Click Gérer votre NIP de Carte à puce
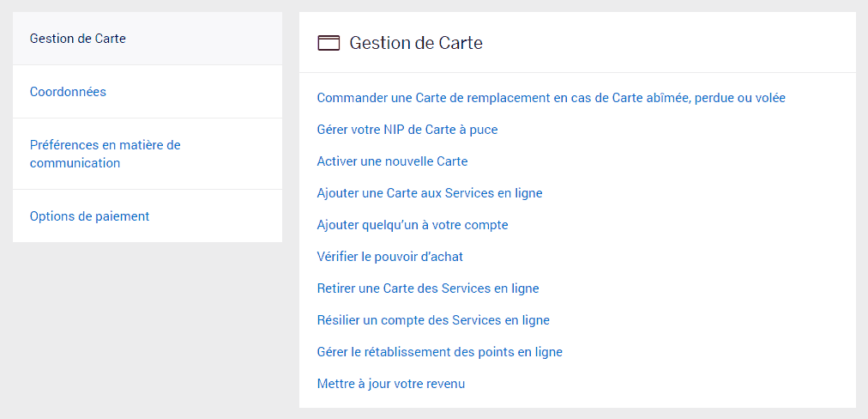Screen dimensions: 868x419 pos(407,130)
